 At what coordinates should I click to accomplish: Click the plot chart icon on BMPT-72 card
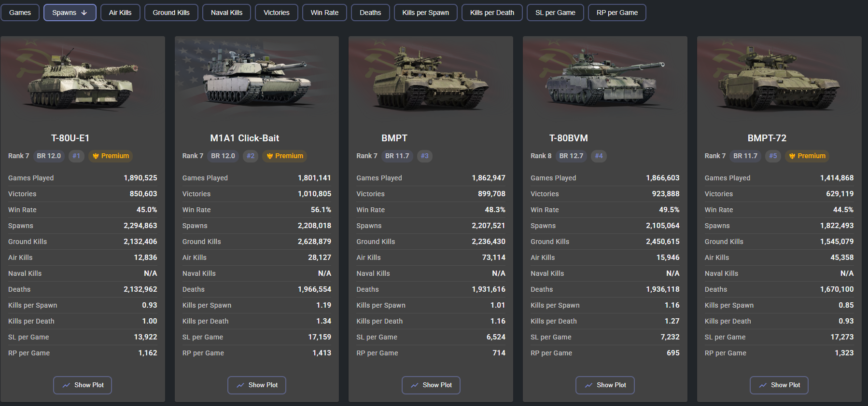point(763,385)
